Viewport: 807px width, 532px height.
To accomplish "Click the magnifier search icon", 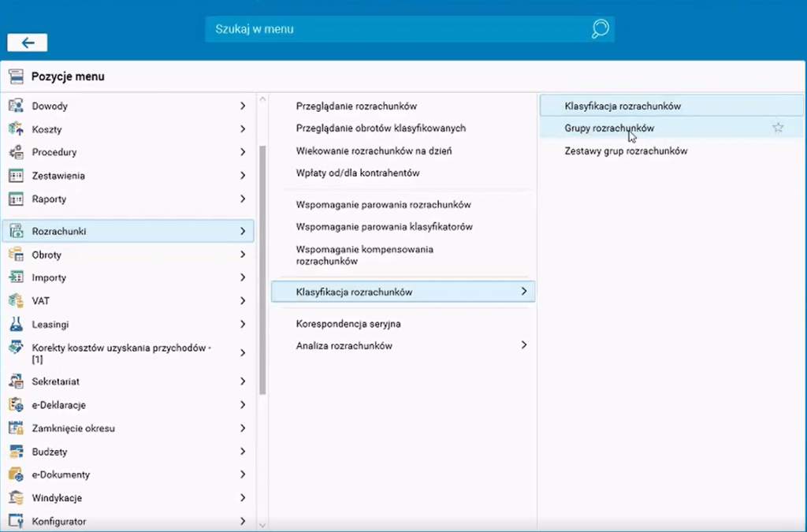I will click(x=600, y=29).
